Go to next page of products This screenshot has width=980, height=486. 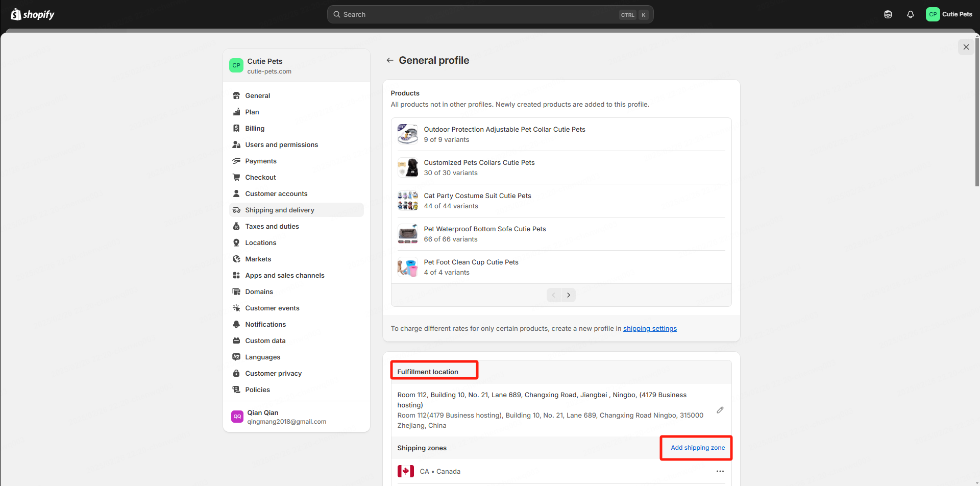(569, 295)
